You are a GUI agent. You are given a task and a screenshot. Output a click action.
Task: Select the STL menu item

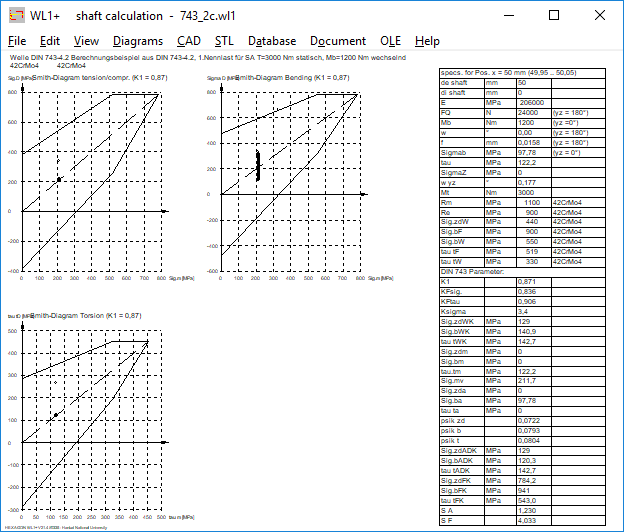(224, 41)
